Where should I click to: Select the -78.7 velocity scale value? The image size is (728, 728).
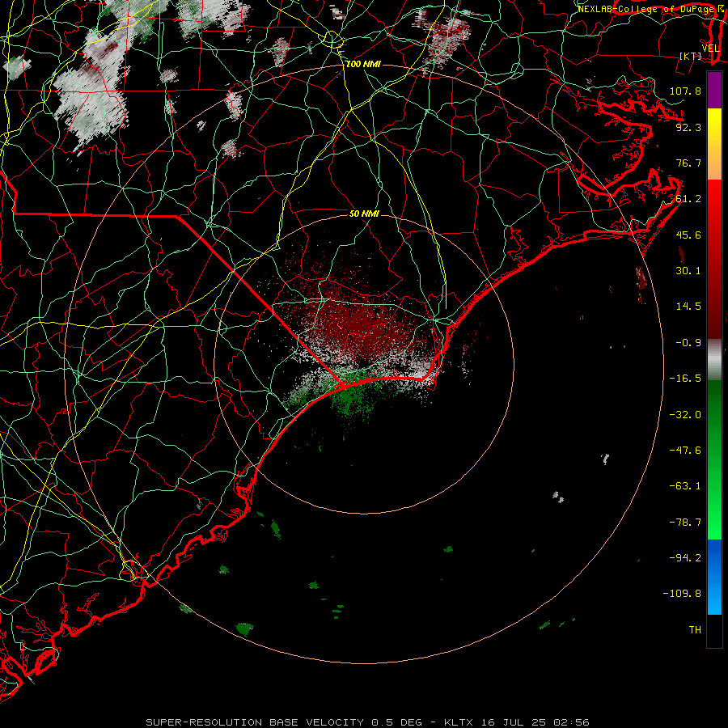point(685,523)
